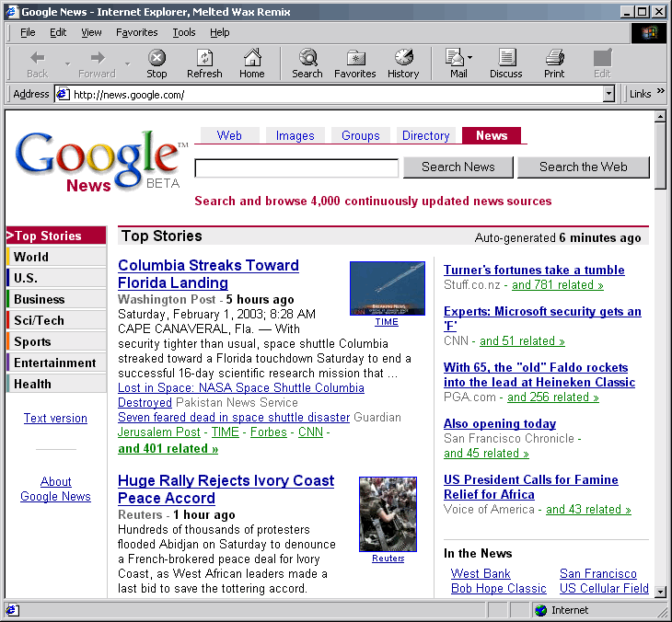Open the View menu
Image resolution: width=672 pixels, height=622 pixels.
(x=91, y=32)
